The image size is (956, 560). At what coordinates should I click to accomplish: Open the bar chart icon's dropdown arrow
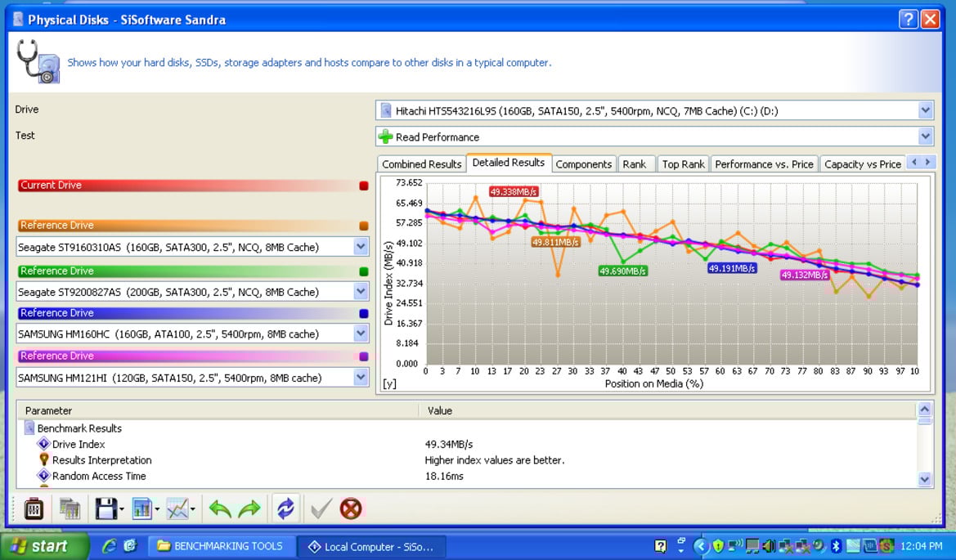pyautogui.click(x=158, y=508)
